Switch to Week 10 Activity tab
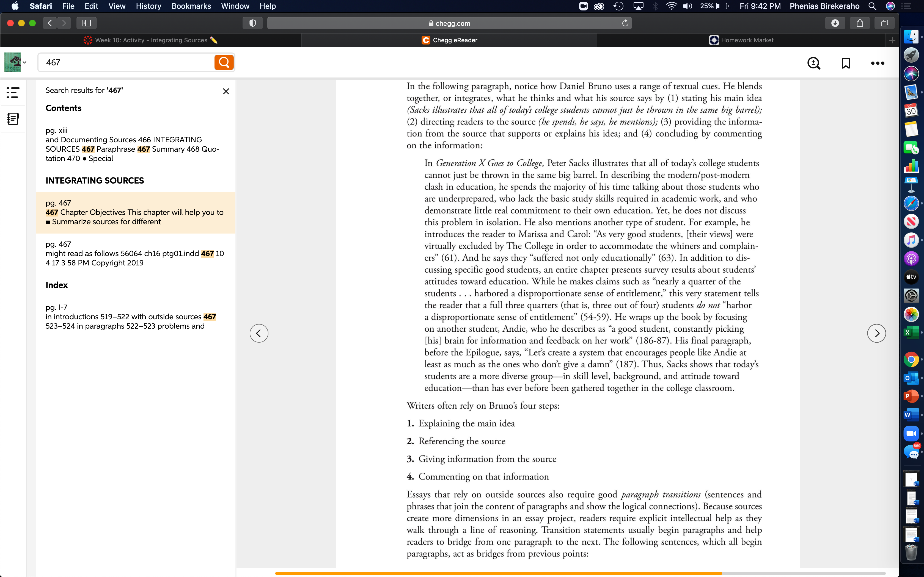The height and width of the screenshot is (577, 924). pyautogui.click(x=151, y=40)
